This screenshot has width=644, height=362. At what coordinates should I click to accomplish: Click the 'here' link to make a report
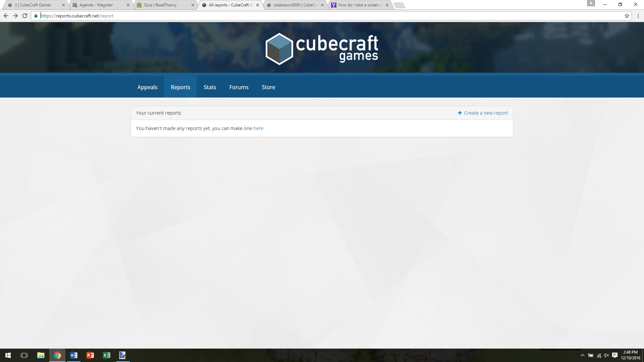[258, 128]
